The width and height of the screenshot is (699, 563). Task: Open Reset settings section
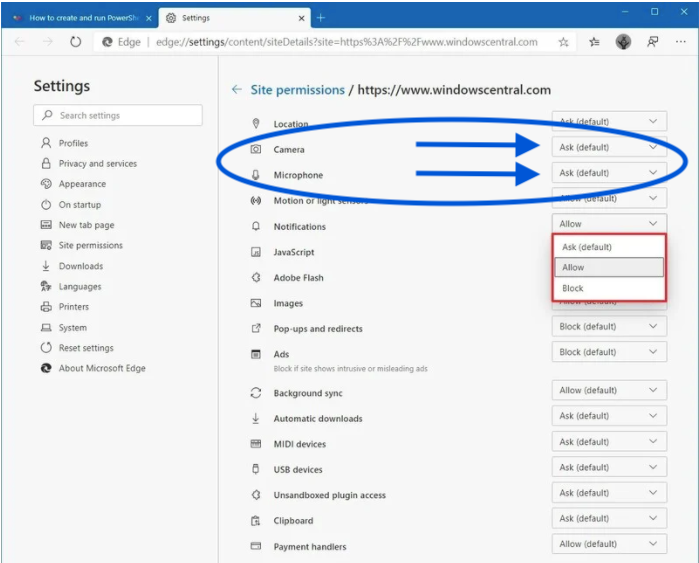pos(77,348)
